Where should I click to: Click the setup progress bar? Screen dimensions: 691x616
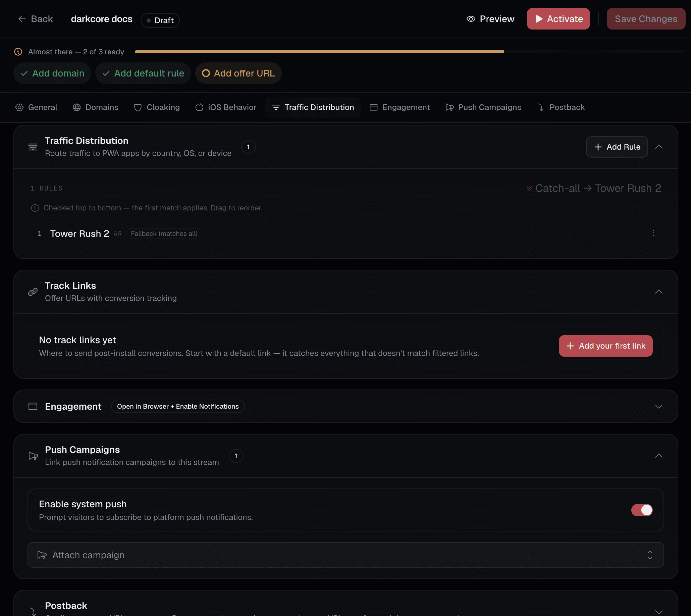(x=410, y=52)
